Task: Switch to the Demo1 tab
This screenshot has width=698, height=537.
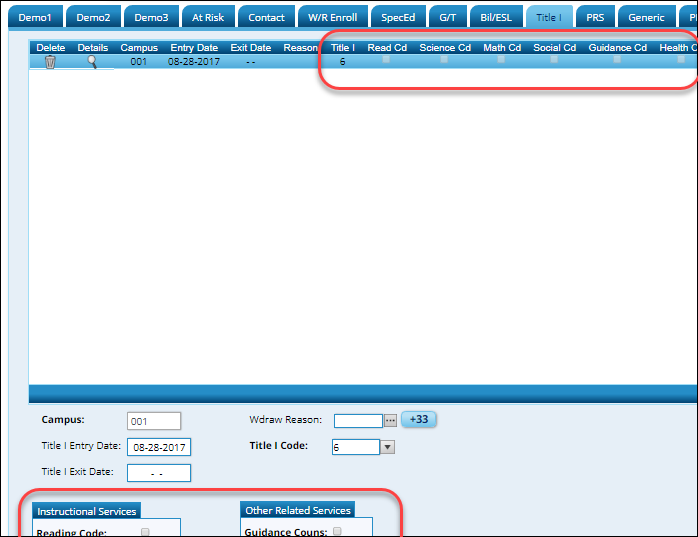Action: click(x=34, y=17)
